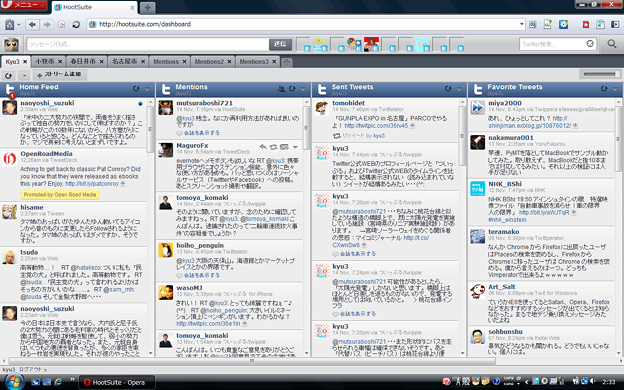Open the Windows Start orb
624x390 pixels.
(14, 382)
